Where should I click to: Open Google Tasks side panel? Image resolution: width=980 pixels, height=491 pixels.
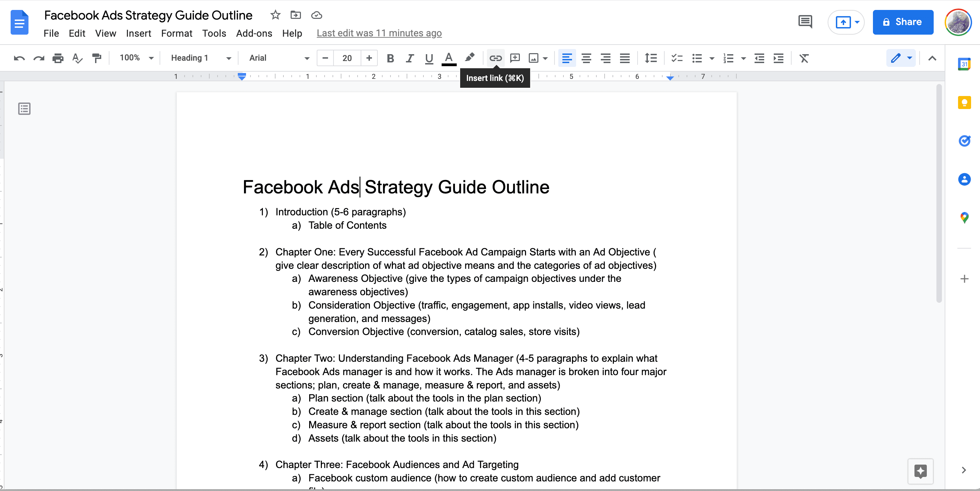(x=965, y=141)
